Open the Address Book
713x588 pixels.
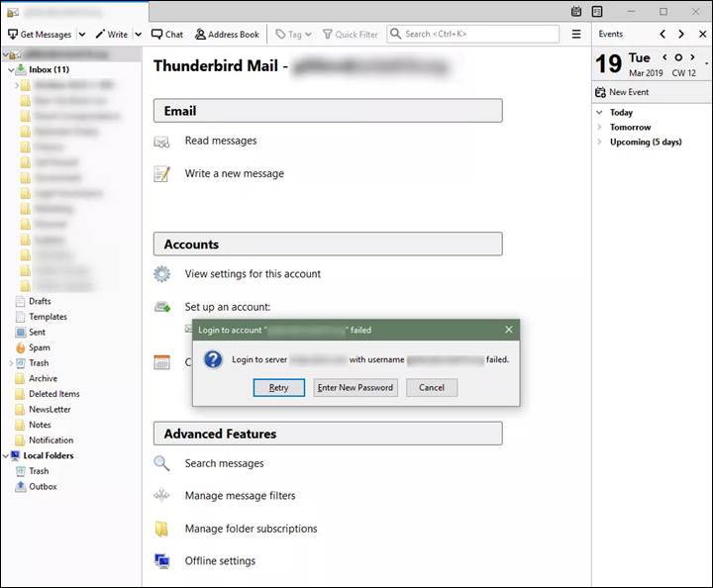click(227, 34)
